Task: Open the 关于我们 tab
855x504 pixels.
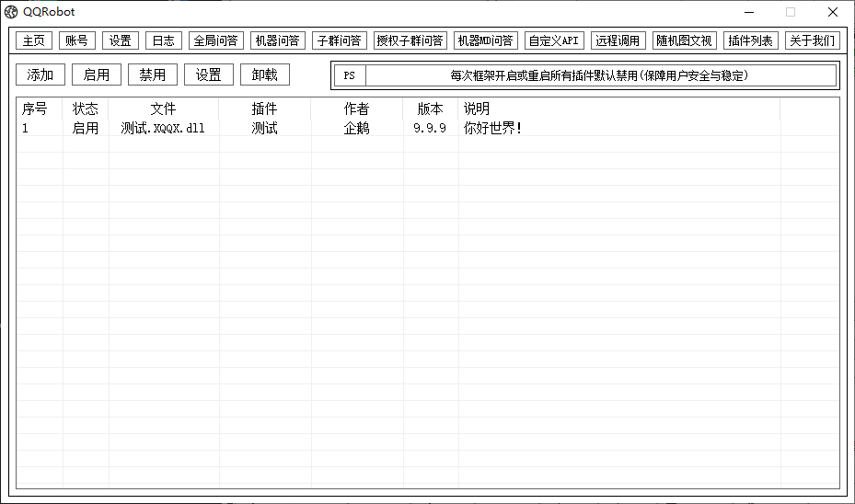Action: [x=813, y=40]
